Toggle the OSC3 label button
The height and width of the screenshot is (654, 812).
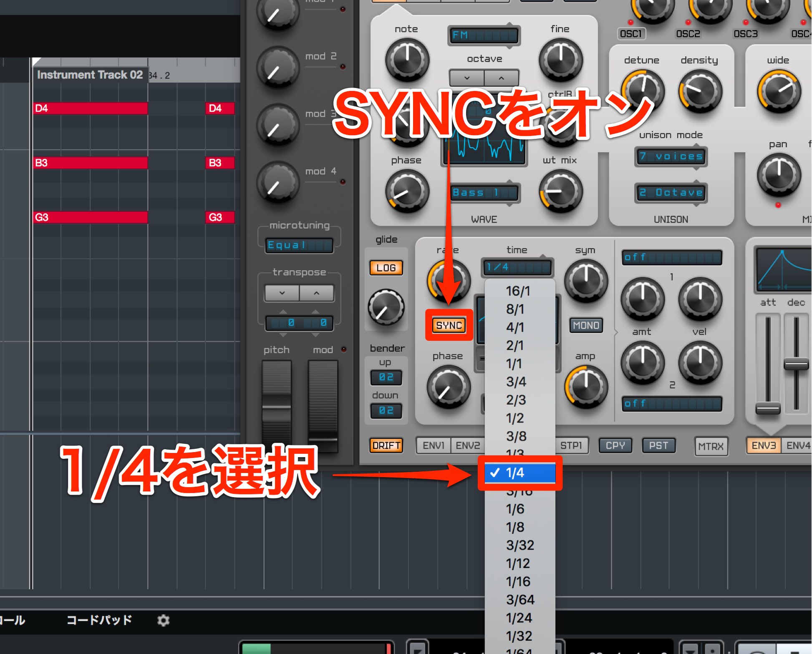point(746,34)
